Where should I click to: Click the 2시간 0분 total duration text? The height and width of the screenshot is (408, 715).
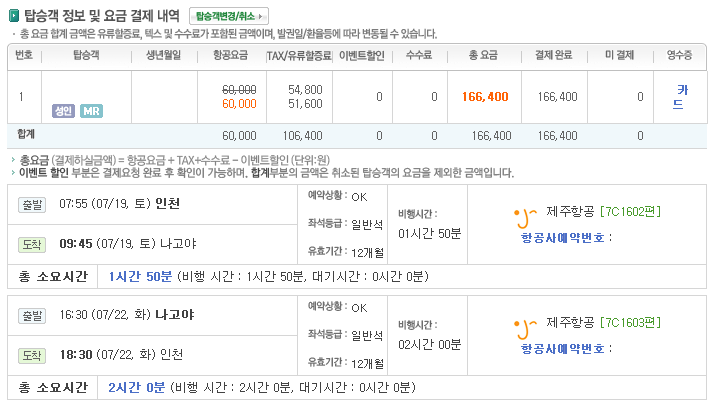coord(137,388)
